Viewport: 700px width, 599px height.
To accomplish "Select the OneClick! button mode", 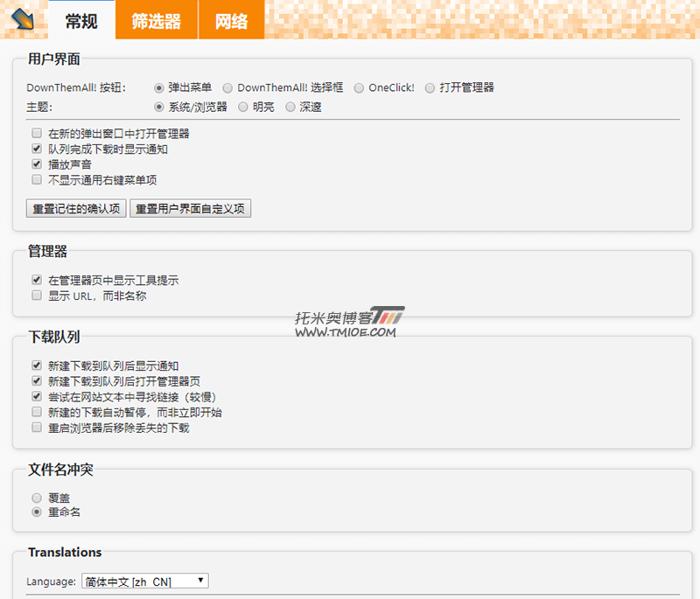I will [359, 87].
